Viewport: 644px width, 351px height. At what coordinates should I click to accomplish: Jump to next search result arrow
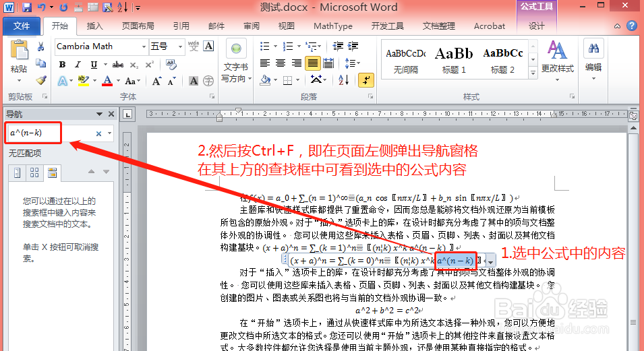pos(106,172)
